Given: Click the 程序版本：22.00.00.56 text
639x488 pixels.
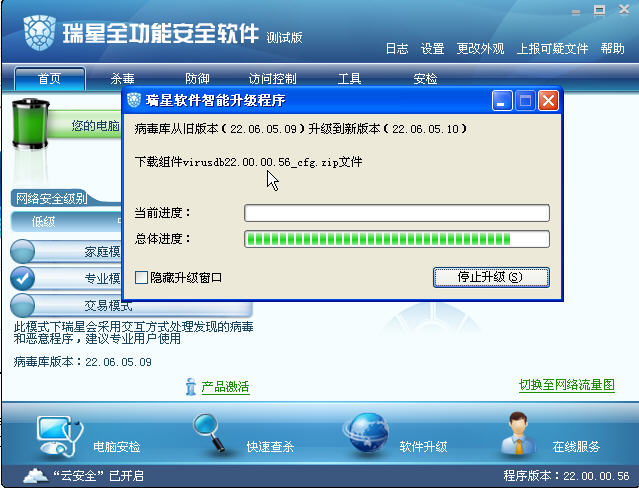Looking at the screenshot, I should [566, 475].
